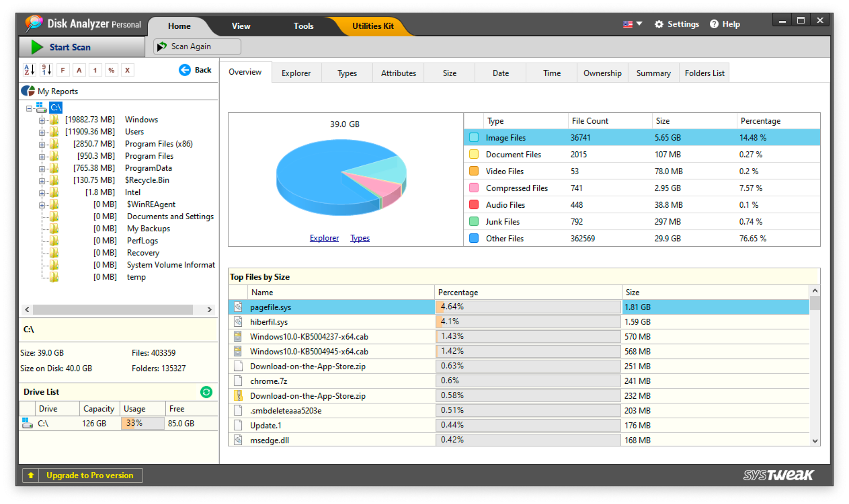This screenshot has height=504, width=849.
Task: Click the C:\ drive icon in Drive List
Action: coord(27,423)
